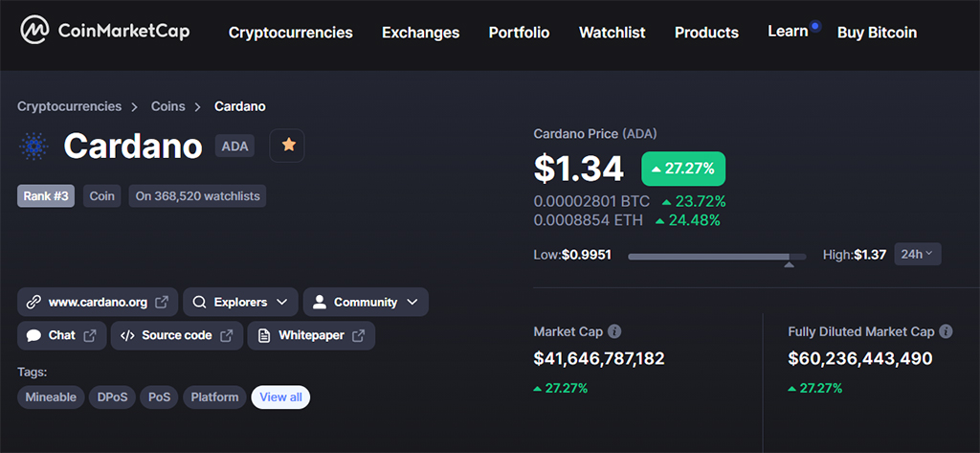980x453 pixels.
Task: Click the $60,236,443,490 diluted cap value
Action: pyautogui.click(x=860, y=358)
